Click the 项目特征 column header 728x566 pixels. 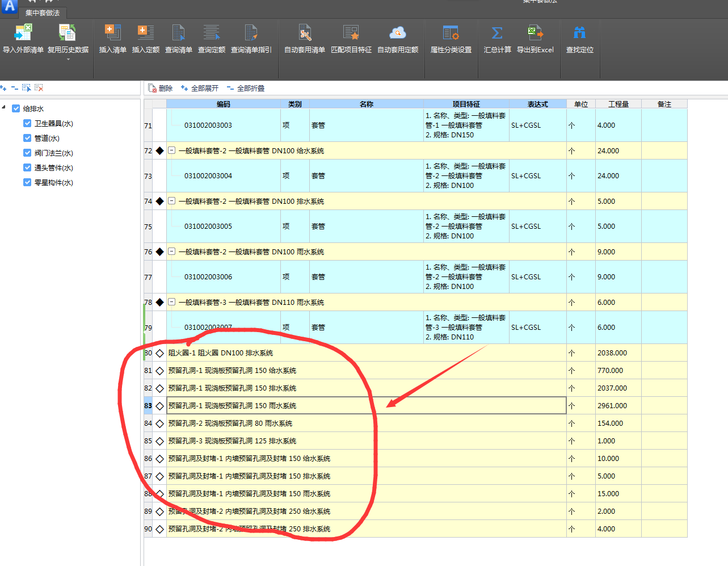click(x=466, y=104)
